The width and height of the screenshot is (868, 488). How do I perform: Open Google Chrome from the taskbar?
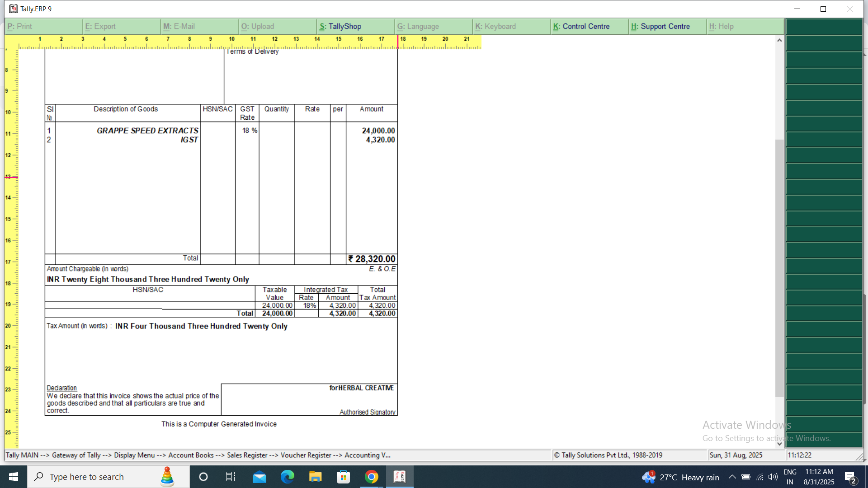pyautogui.click(x=372, y=477)
